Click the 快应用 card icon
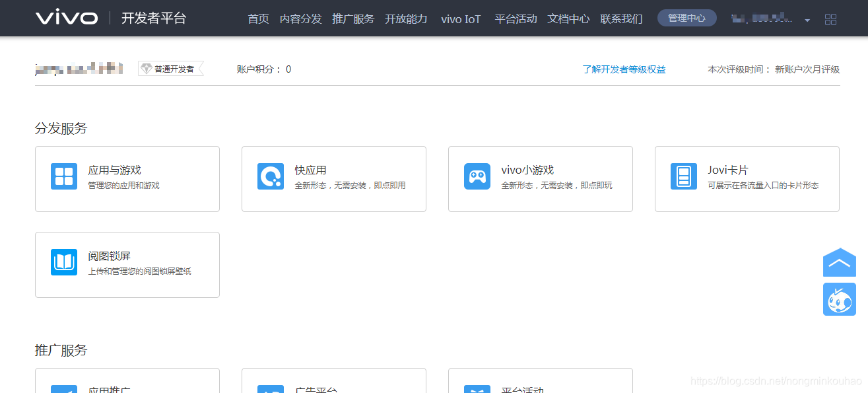Image resolution: width=868 pixels, height=393 pixels. [271, 176]
